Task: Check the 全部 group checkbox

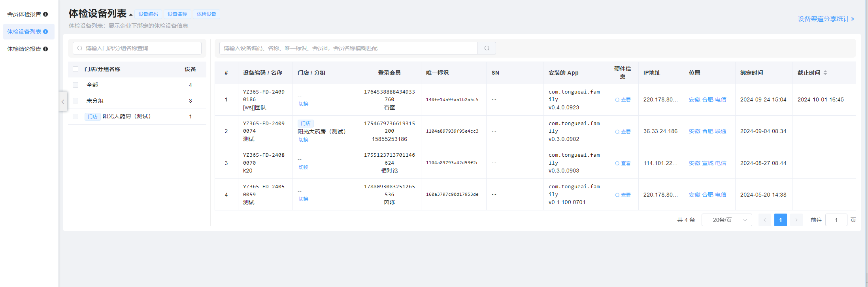Action: (75, 85)
